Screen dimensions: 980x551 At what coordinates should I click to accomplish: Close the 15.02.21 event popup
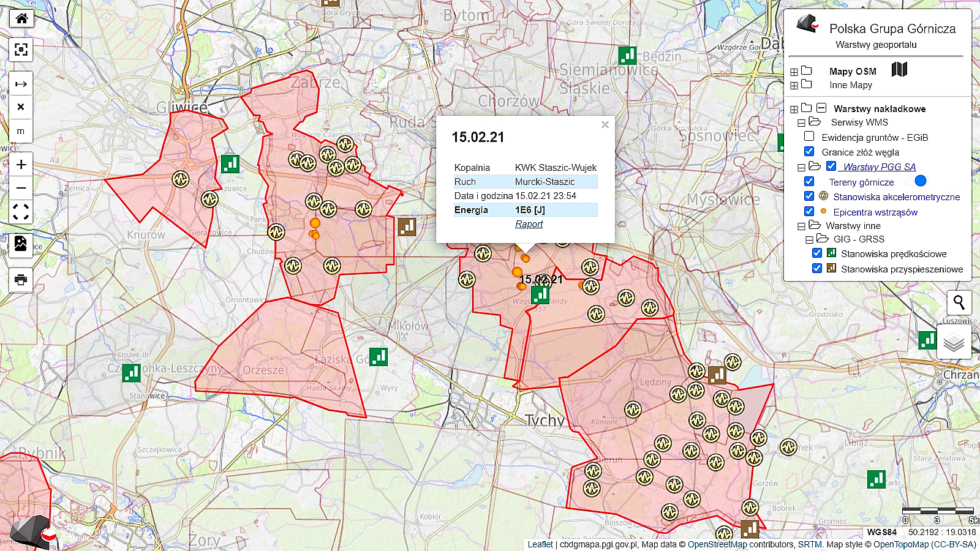pyautogui.click(x=605, y=125)
